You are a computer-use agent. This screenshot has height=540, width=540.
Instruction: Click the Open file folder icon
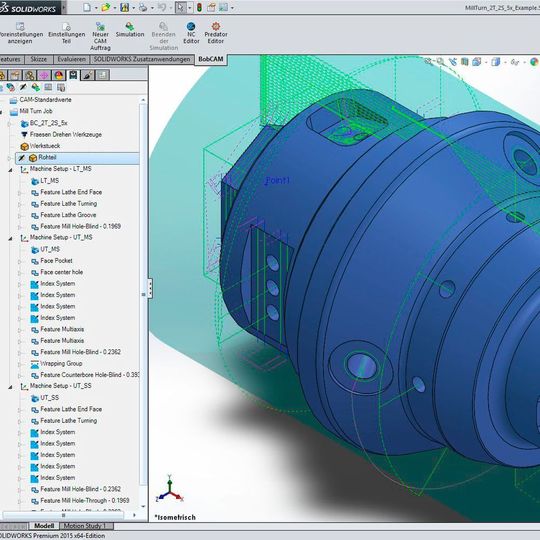click(x=106, y=7)
